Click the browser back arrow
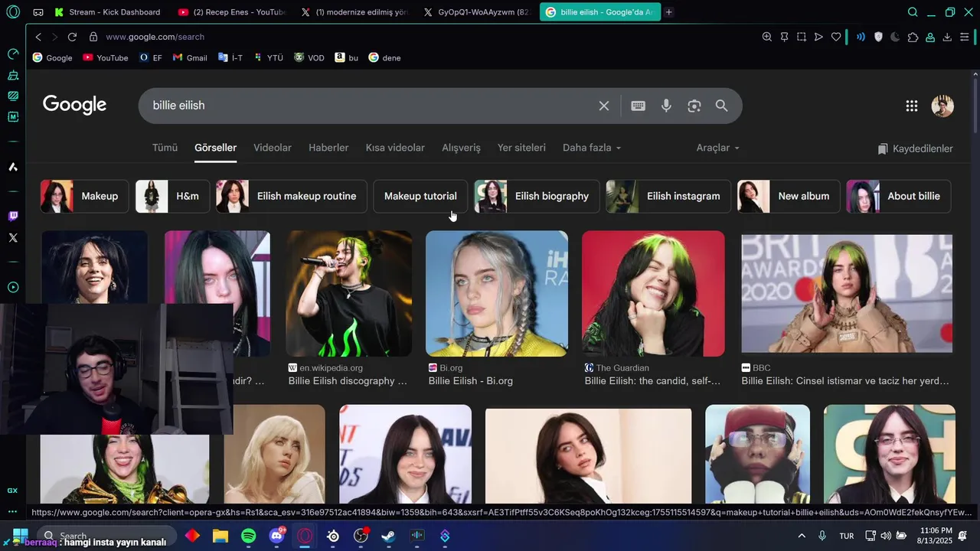 point(38,37)
